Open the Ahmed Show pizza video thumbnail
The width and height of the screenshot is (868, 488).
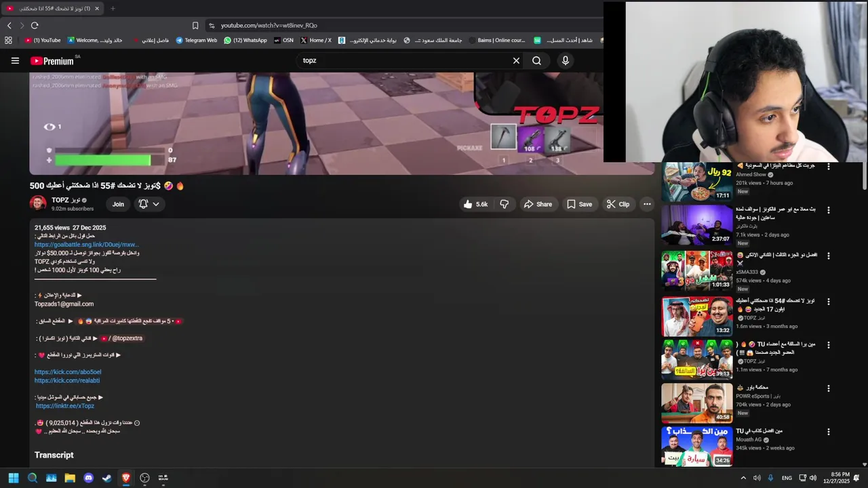point(697,182)
